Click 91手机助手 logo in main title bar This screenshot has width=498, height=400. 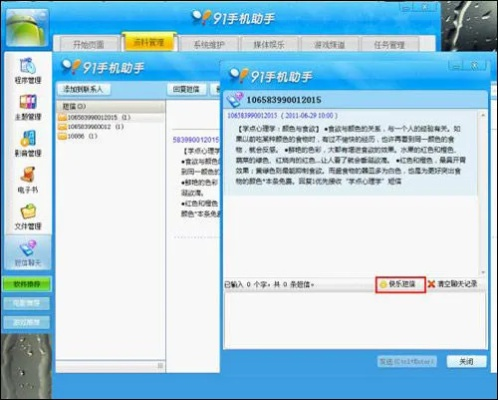click(x=233, y=18)
